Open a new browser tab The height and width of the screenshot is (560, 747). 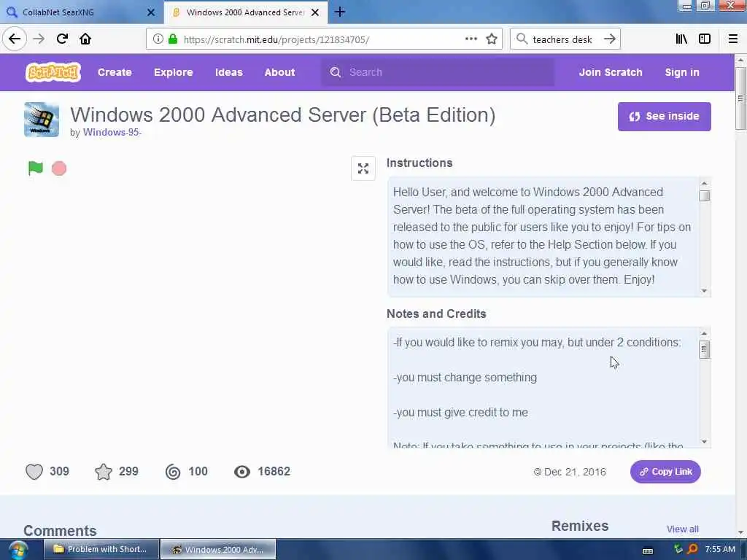click(340, 12)
